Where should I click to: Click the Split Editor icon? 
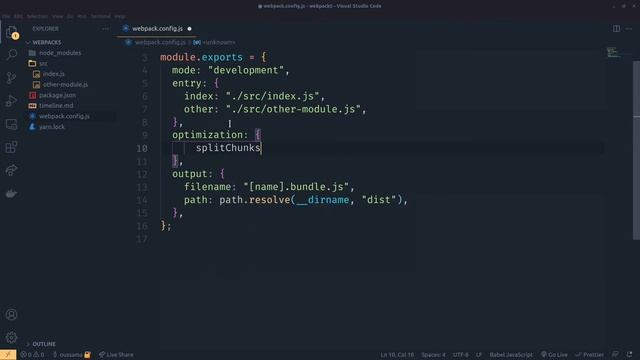tap(616, 29)
